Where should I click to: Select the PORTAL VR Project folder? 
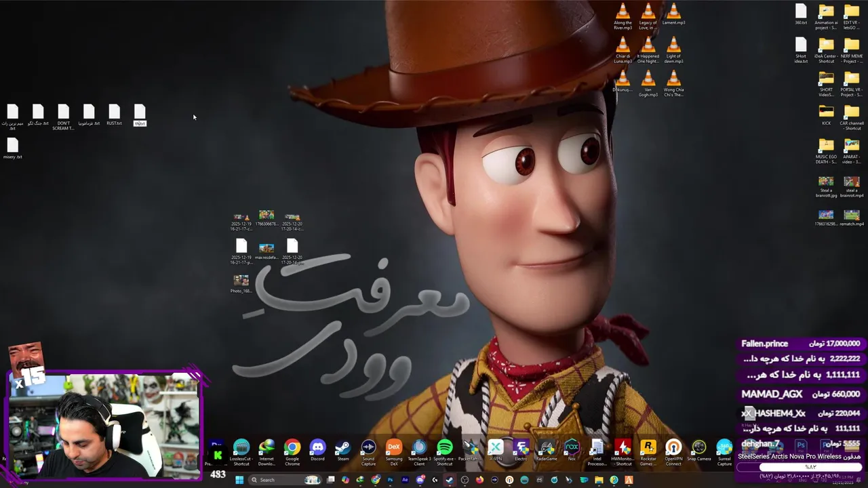coord(852,84)
